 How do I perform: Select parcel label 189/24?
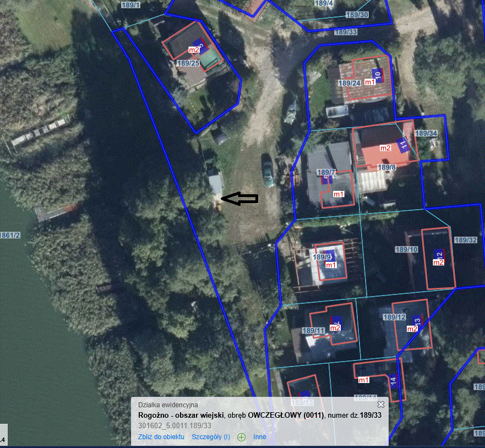pos(349,83)
